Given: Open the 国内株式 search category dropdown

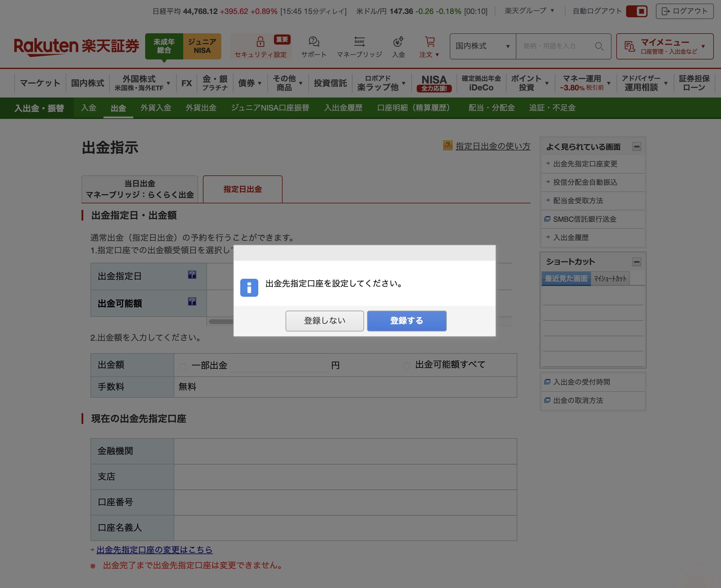Looking at the screenshot, I should (x=482, y=46).
